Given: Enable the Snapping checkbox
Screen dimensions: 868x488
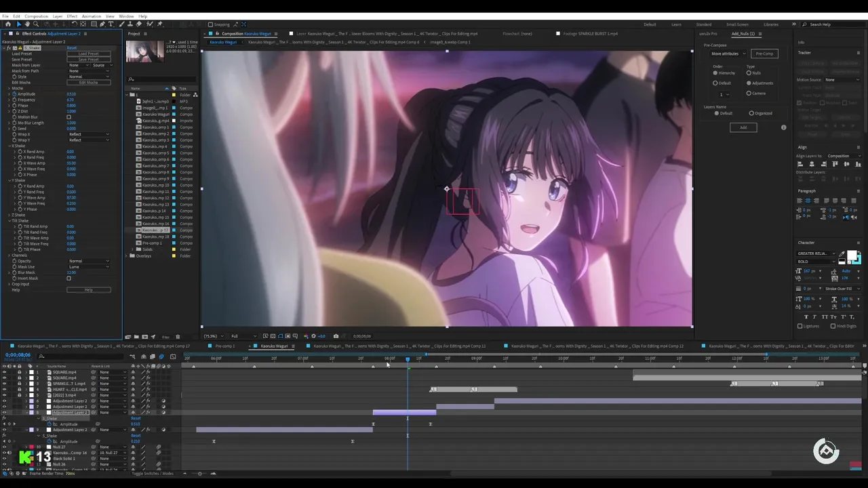Looking at the screenshot, I should (210, 24).
